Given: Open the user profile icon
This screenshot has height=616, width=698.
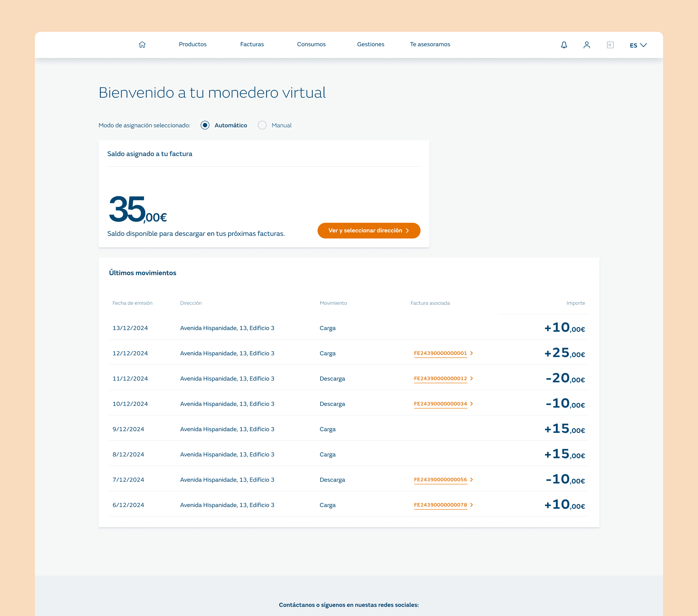Looking at the screenshot, I should (587, 45).
